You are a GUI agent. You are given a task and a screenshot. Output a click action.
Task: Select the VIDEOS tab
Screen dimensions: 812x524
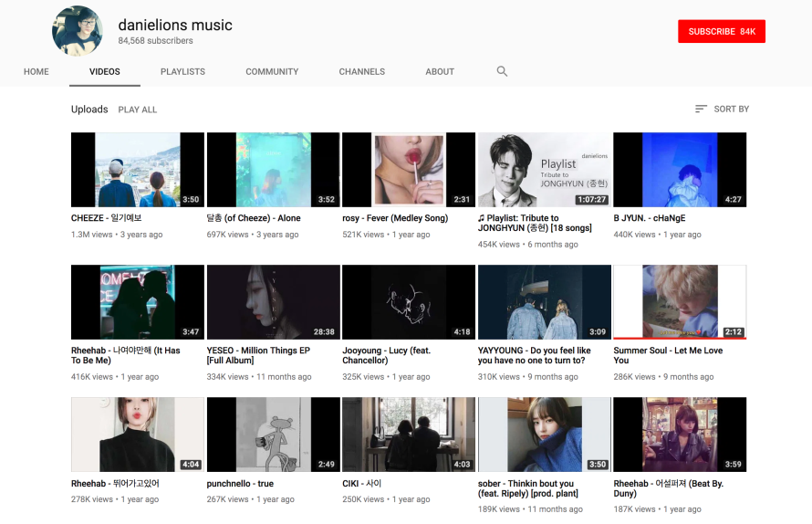[x=105, y=71]
